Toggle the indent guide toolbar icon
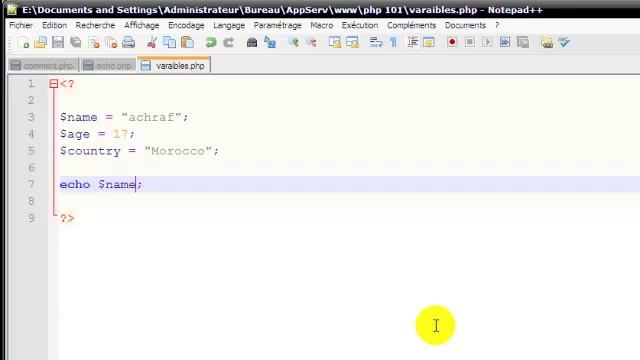 412,42
